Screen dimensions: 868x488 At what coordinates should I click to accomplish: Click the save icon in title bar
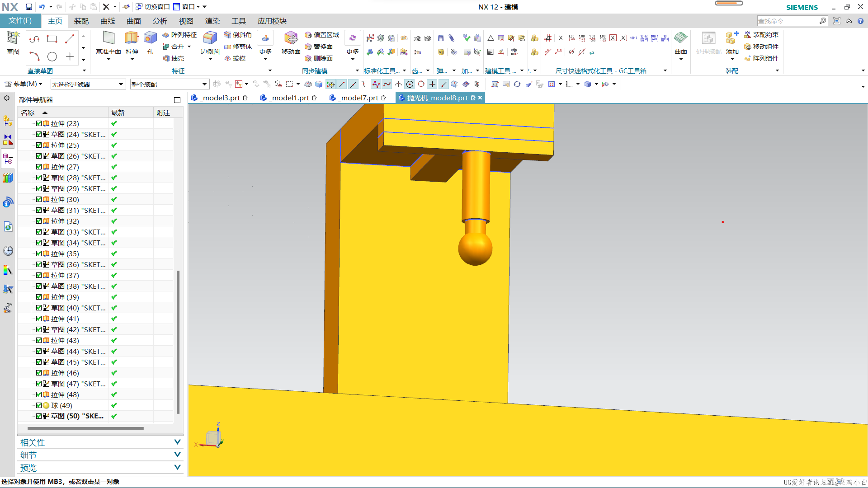click(x=29, y=7)
